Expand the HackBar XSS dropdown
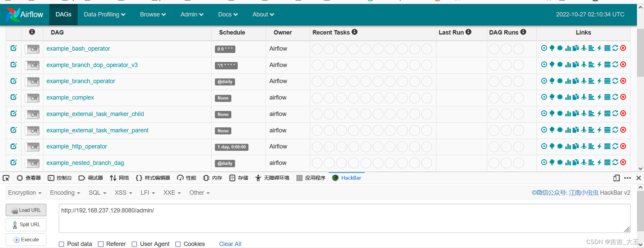The height and width of the screenshot is (248, 644). tap(123, 193)
